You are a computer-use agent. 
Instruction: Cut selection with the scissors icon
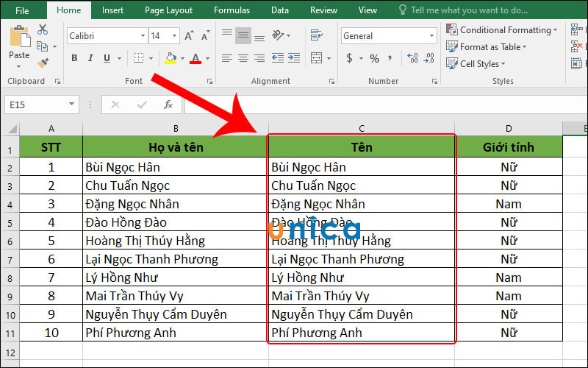[x=43, y=29]
